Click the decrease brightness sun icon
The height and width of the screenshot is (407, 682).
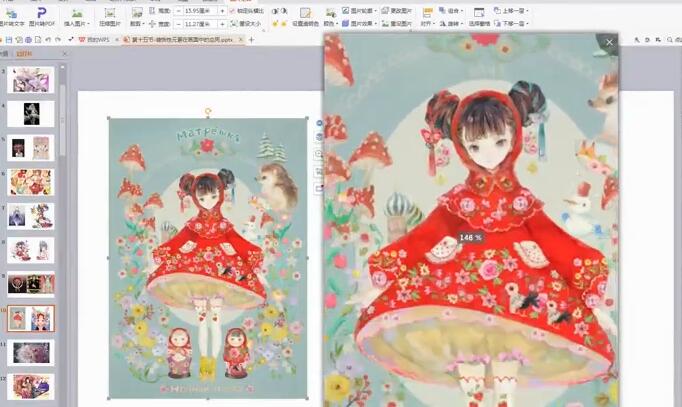284,23
